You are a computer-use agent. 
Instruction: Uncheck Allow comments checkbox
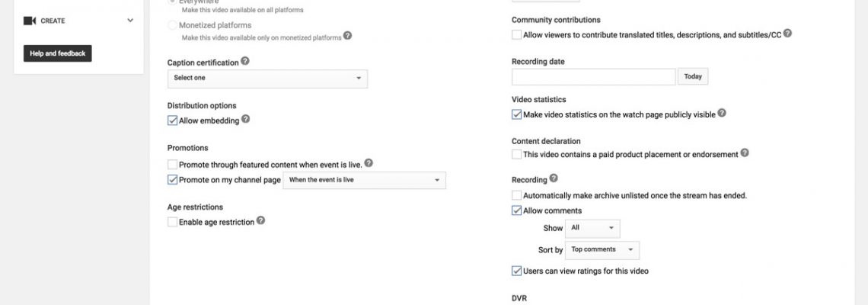pyautogui.click(x=517, y=210)
